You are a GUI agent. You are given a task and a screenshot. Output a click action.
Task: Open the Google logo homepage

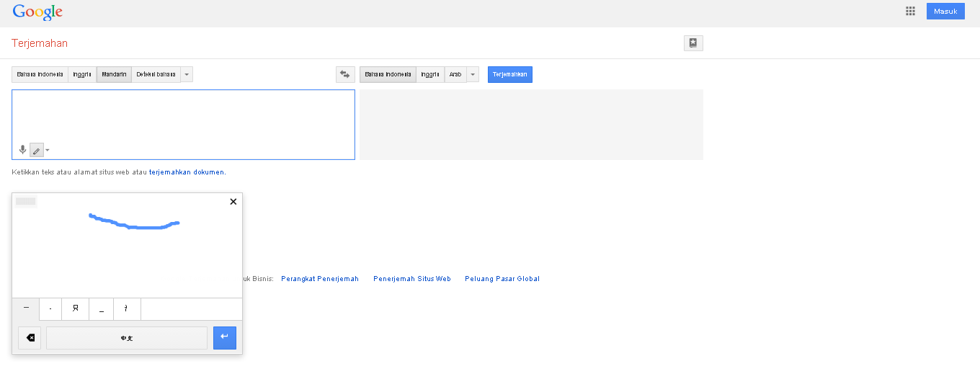[37, 12]
